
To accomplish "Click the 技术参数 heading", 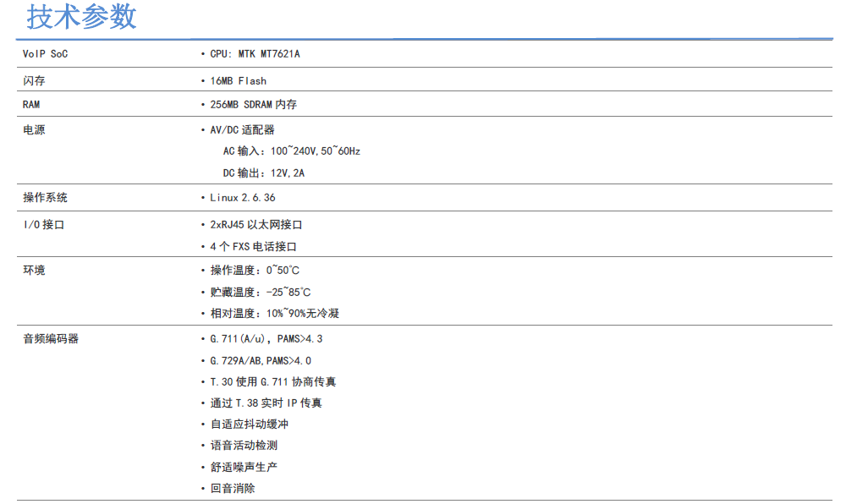I will pyautogui.click(x=81, y=17).
